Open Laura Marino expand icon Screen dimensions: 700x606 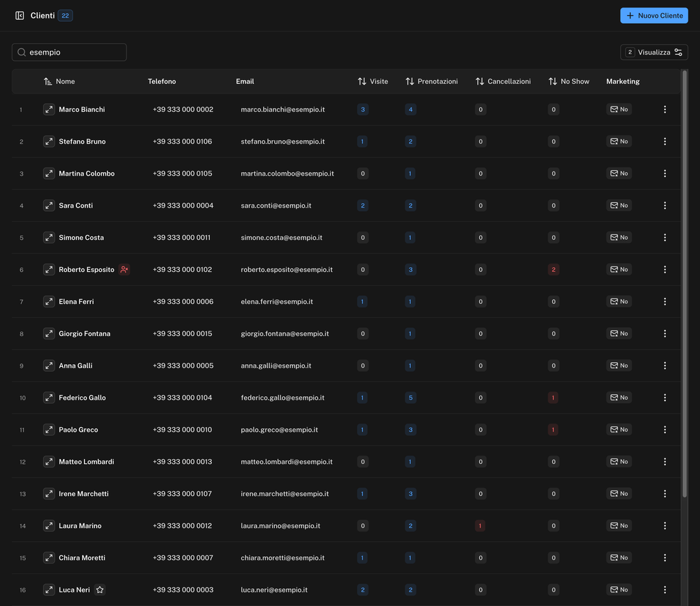coord(49,525)
